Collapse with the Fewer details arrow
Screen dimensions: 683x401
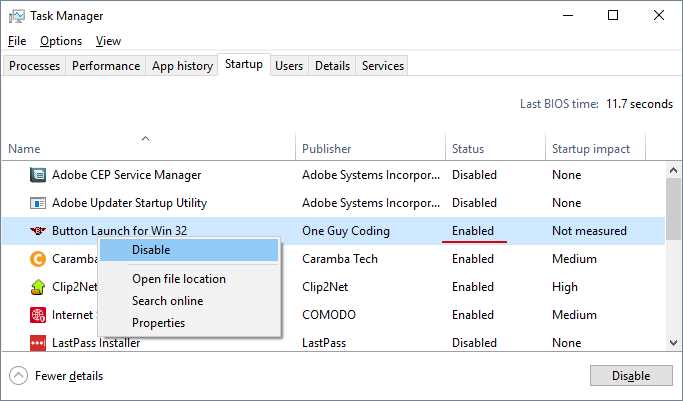point(18,376)
